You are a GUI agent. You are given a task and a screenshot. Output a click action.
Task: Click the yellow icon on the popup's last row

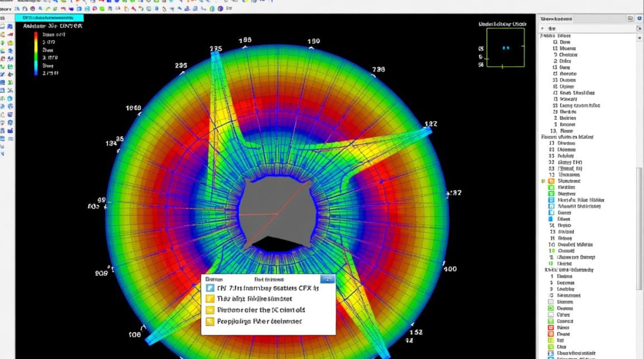tap(209, 322)
